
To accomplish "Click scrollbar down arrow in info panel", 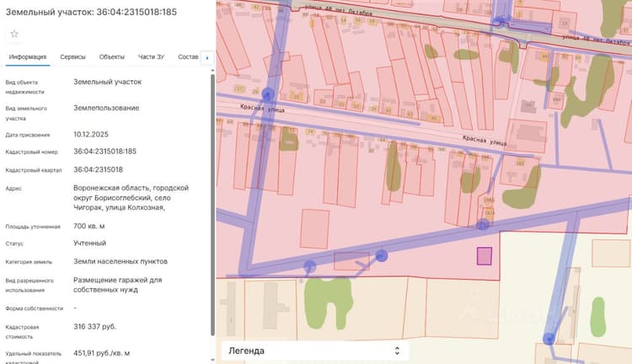I will (x=213, y=360).
